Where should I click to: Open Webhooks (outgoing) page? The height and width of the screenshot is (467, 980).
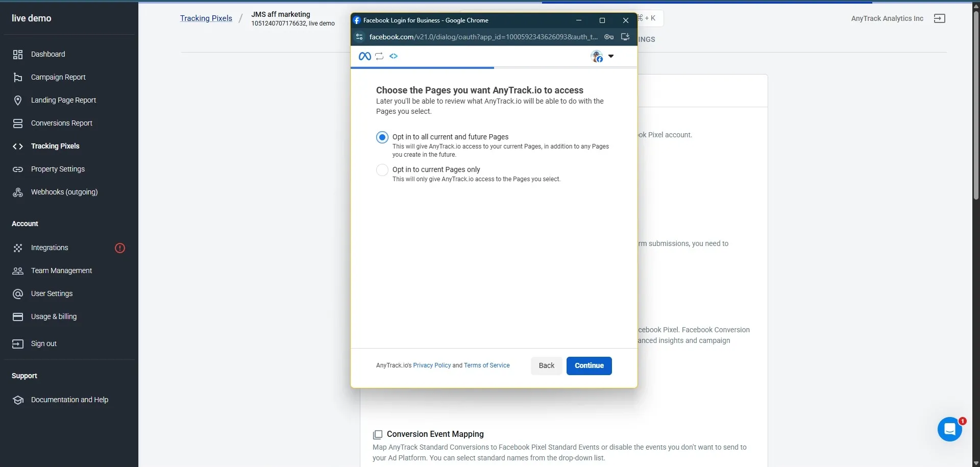pos(64,192)
